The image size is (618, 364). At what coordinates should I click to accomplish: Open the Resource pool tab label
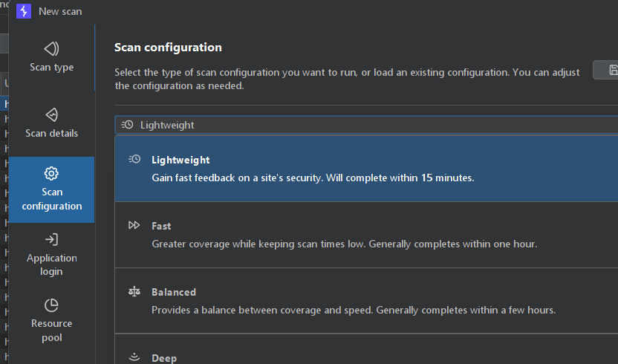coord(51,331)
